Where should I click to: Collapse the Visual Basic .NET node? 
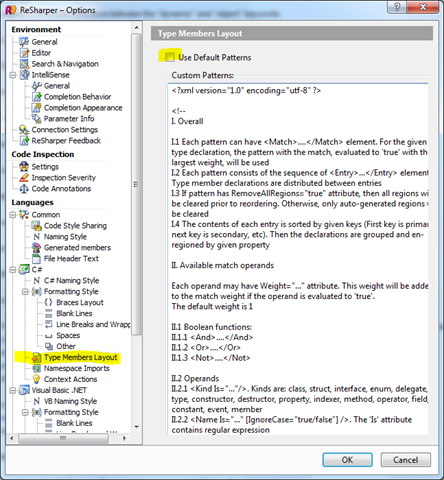13,390
